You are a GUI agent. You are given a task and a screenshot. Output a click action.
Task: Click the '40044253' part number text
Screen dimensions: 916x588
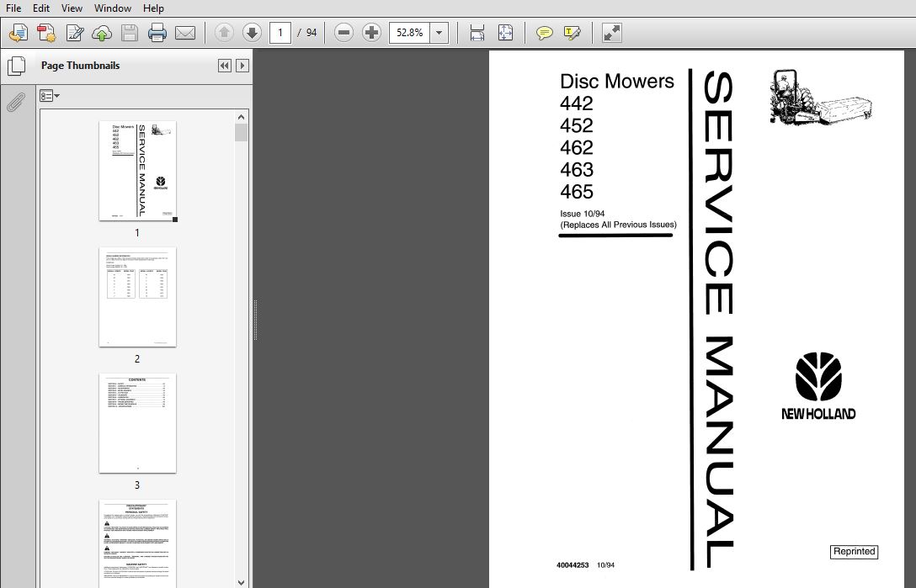pyautogui.click(x=572, y=565)
